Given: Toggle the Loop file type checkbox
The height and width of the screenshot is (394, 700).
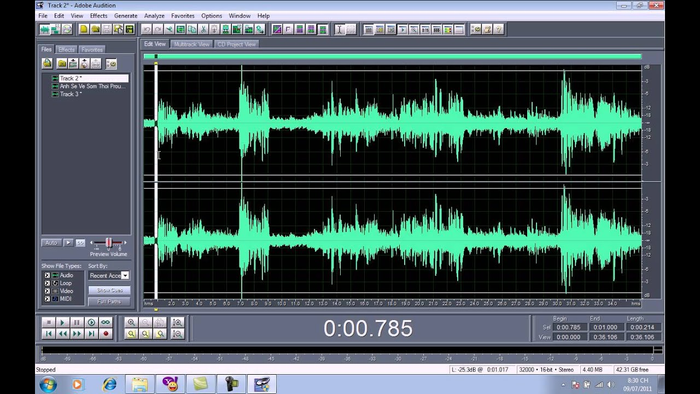Looking at the screenshot, I should (x=47, y=283).
